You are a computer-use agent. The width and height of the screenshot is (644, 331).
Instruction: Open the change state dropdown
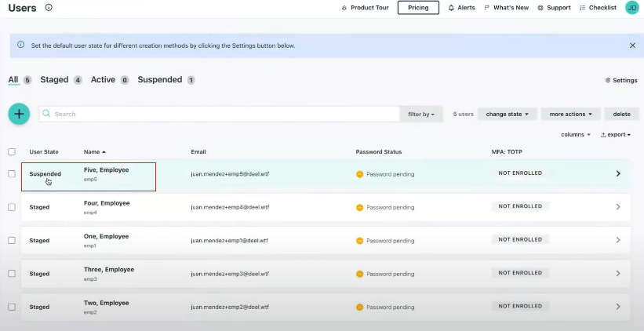[x=508, y=115]
